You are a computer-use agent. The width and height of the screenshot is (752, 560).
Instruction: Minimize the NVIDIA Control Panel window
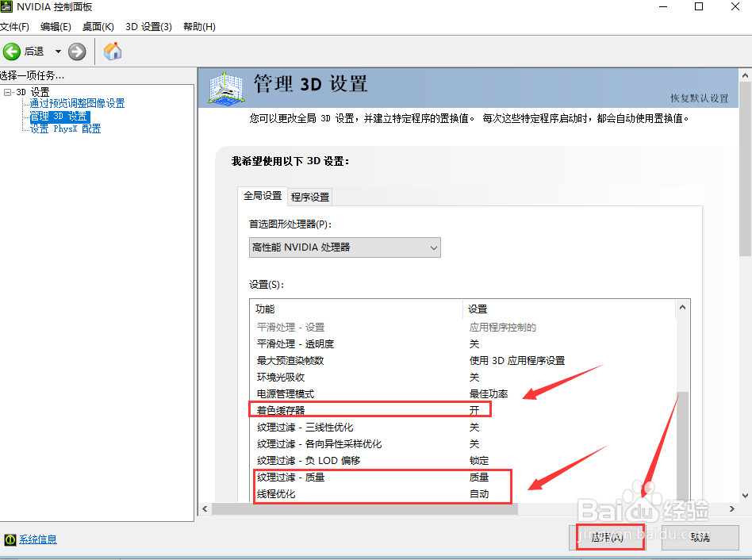663,6
